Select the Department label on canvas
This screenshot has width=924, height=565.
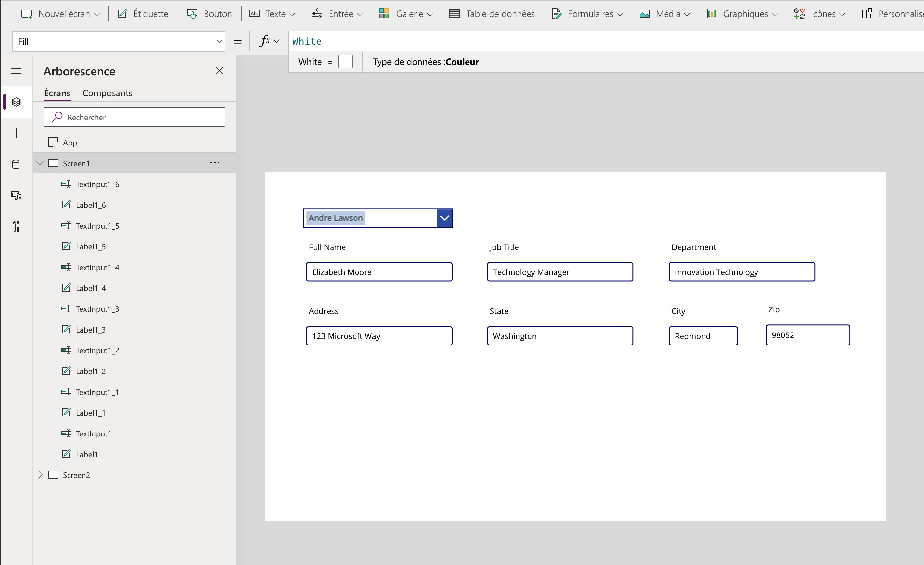pyautogui.click(x=694, y=247)
